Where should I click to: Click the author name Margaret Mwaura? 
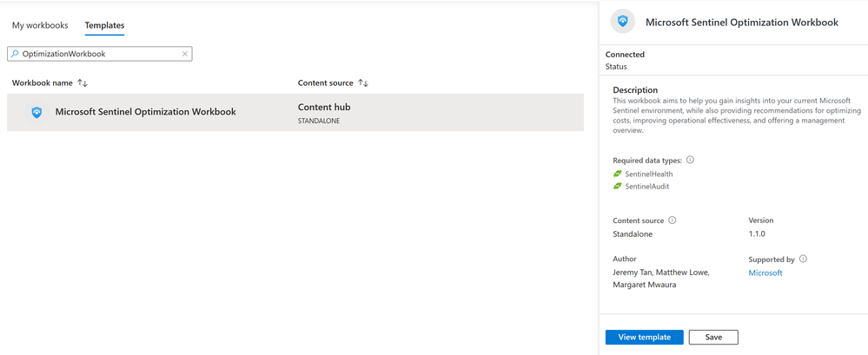pos(643,286)
